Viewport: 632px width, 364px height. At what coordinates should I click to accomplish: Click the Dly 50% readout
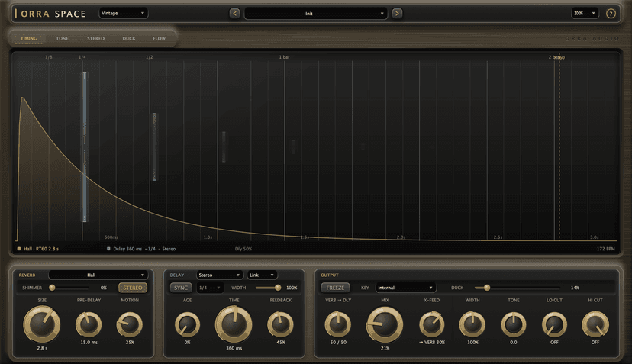[243, 249]
